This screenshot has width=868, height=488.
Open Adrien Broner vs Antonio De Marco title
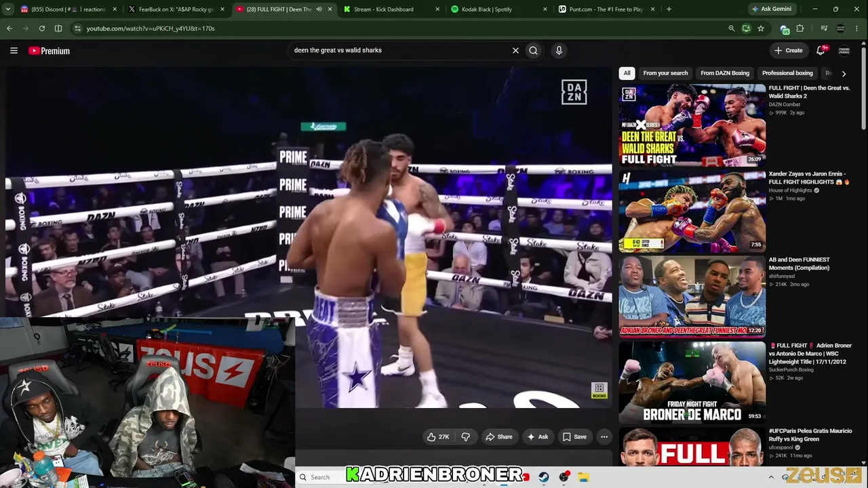[810, 354]
